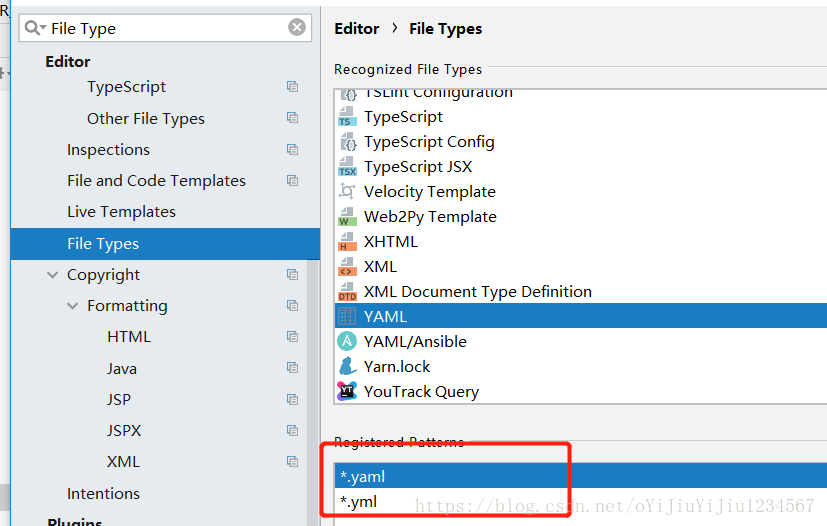Viewport: 827px width, 526px height.
Task: Click the TypeScript JSX icon
Action: click(x=347, y=167)
